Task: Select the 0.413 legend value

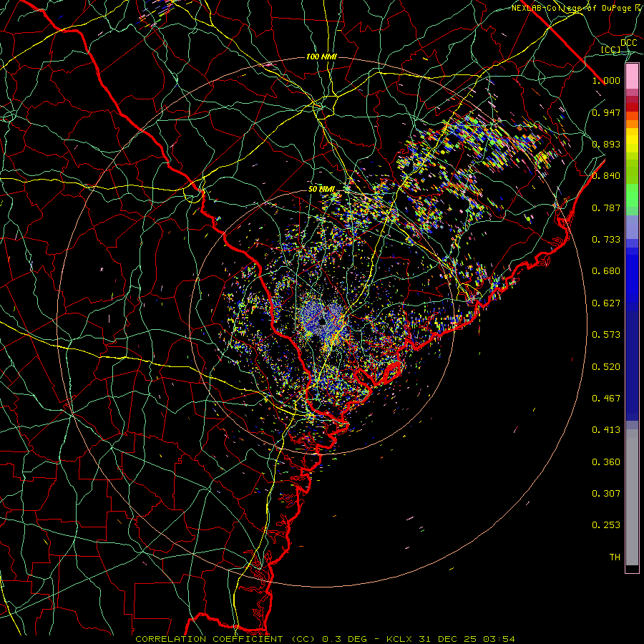Action: (x=606, y=430)
